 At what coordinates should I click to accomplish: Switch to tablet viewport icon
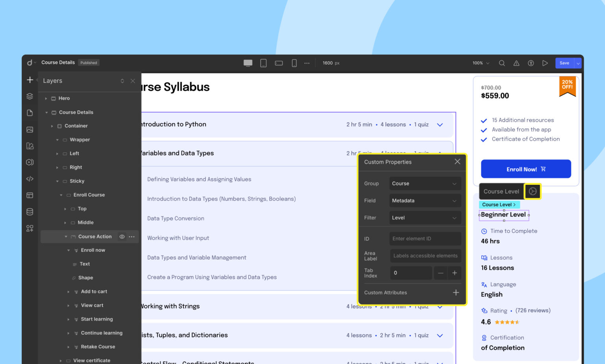tap(264, 63)
